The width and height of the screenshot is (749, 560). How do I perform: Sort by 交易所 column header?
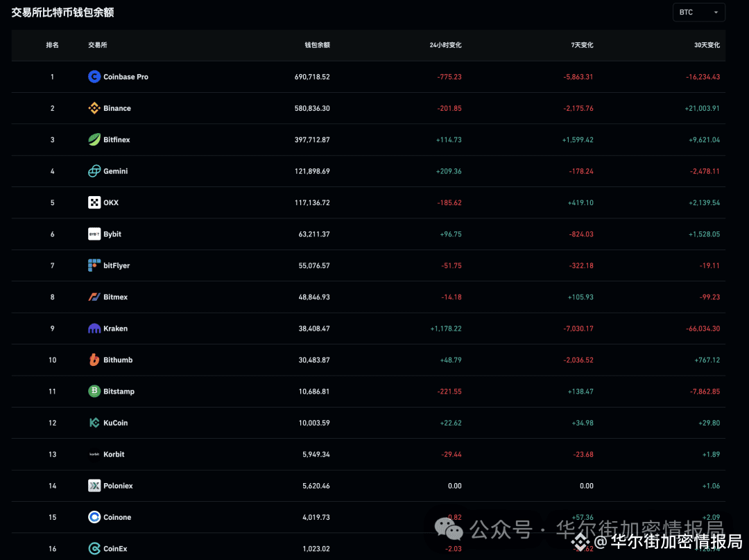coord(98,45)
